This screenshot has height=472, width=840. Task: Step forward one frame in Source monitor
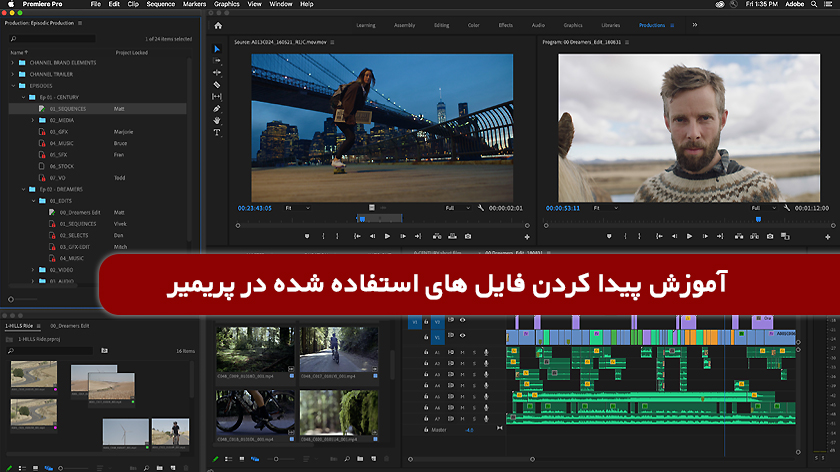[x=403, y=236]
